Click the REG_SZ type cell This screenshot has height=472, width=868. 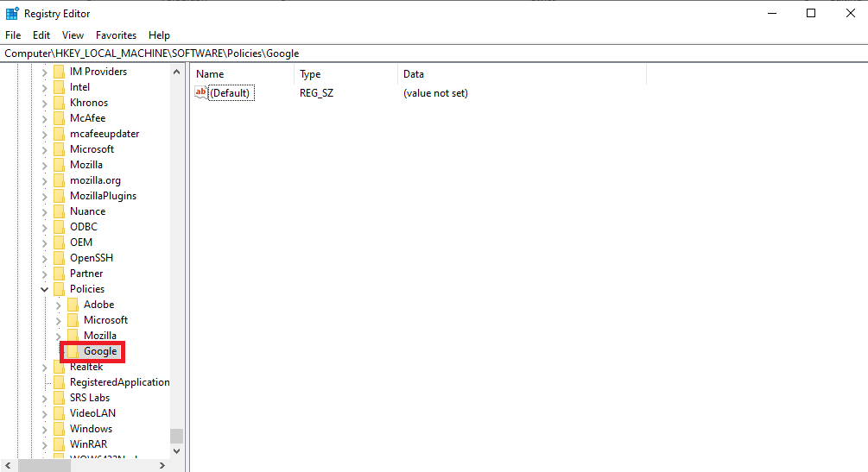click(317, 93)
